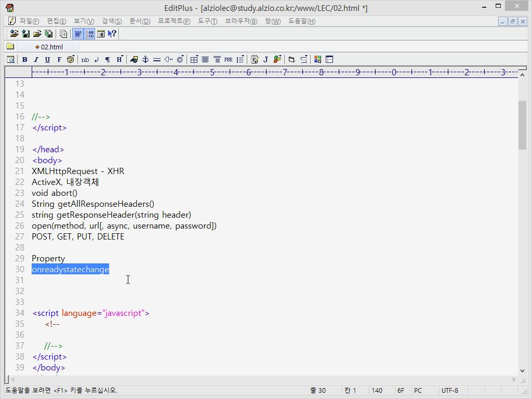This screenshot has width=532, height=399.
Task: Open the 문서(D) menu
Action: [x=139, y=21]
